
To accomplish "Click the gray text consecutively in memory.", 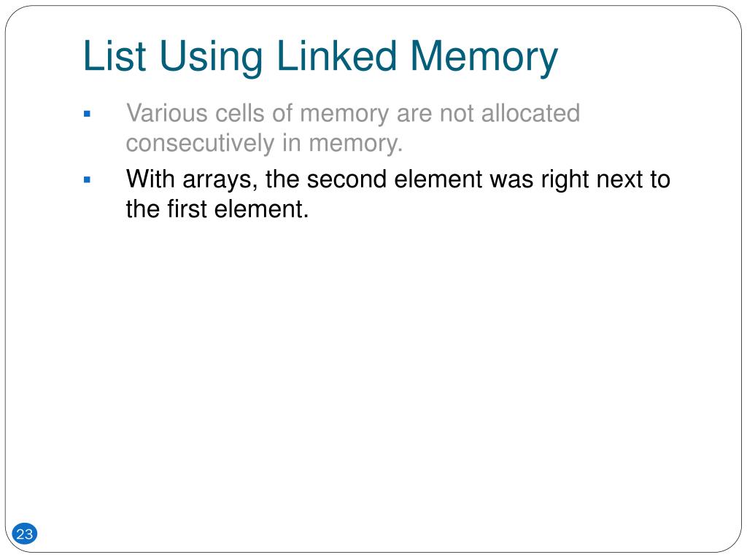I will (264, 144).
